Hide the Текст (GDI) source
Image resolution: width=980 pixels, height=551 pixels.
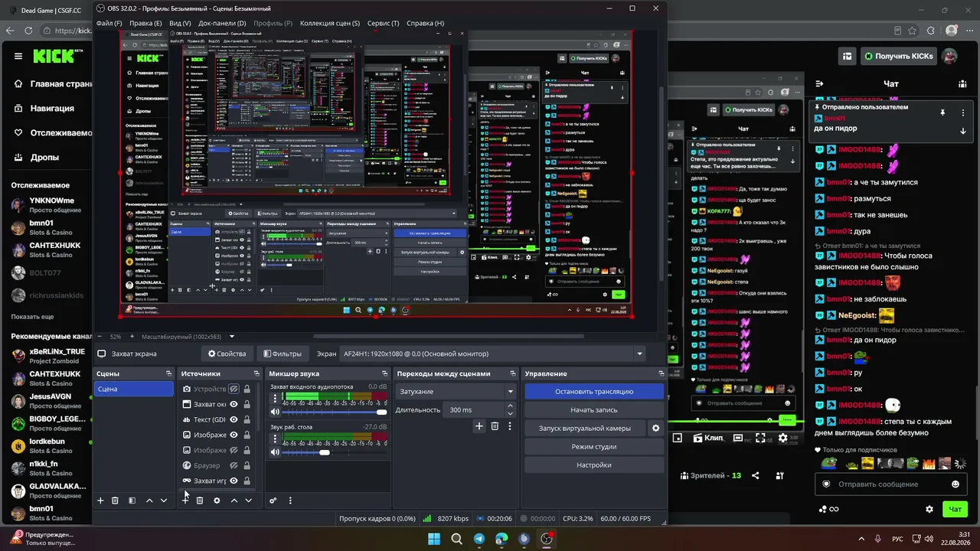click(234, 419)
